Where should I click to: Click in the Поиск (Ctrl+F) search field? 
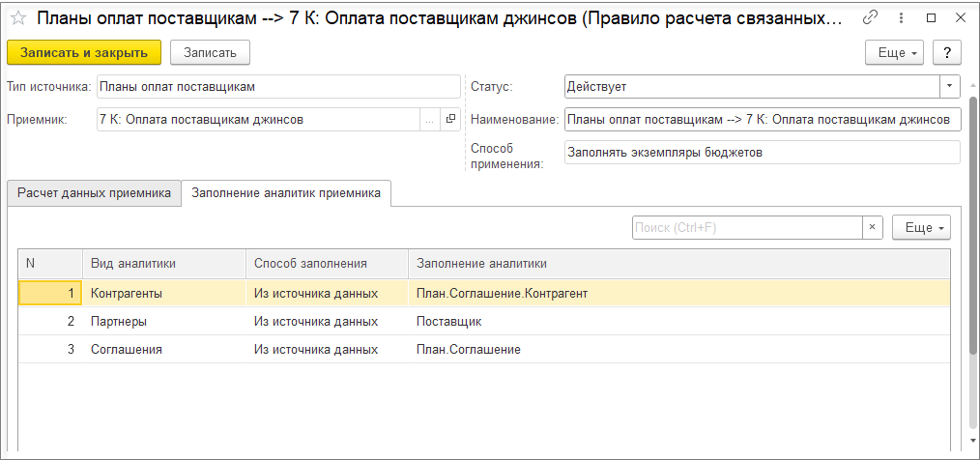[x=746, y=227]
